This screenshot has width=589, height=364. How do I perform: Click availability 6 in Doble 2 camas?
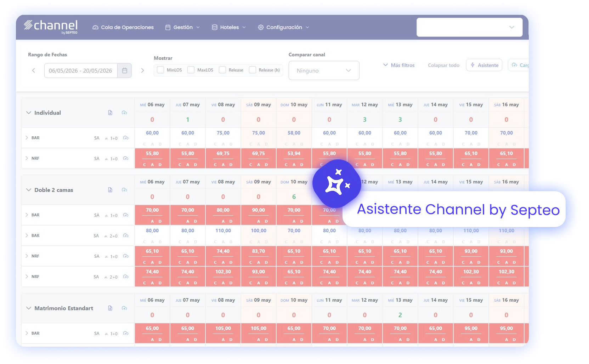pyautogui.click(x=294, y=197)
